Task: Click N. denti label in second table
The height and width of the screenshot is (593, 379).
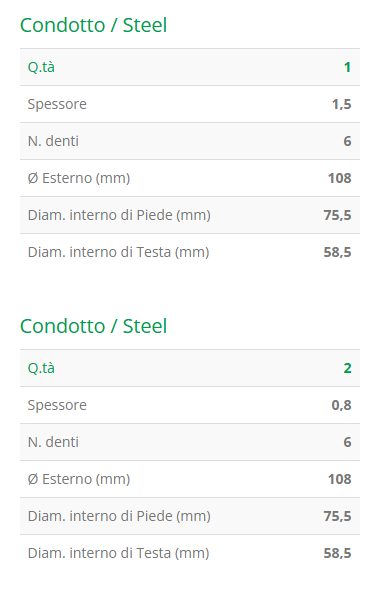Action: pyautogui.click(x=53, y=442)
